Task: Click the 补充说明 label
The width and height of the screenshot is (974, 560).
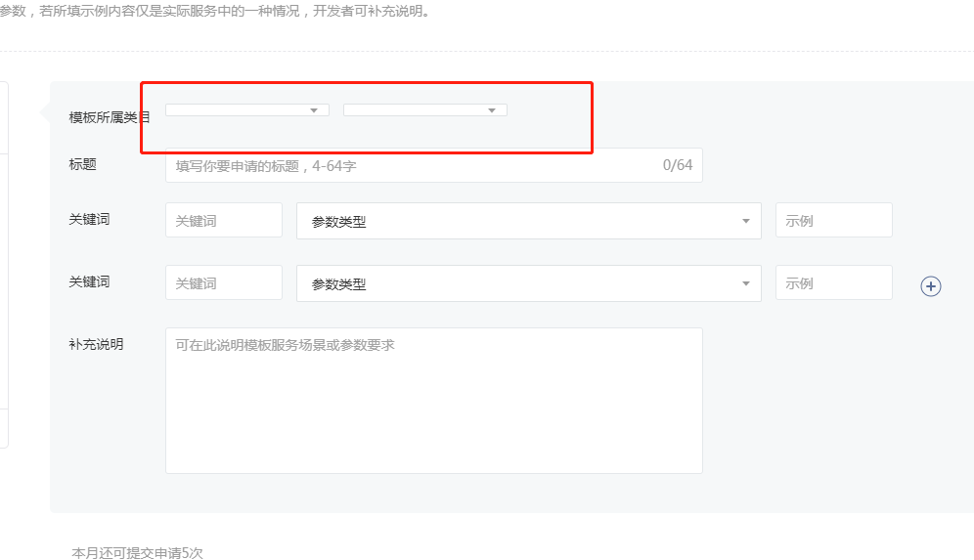Action: click(96, 344)
